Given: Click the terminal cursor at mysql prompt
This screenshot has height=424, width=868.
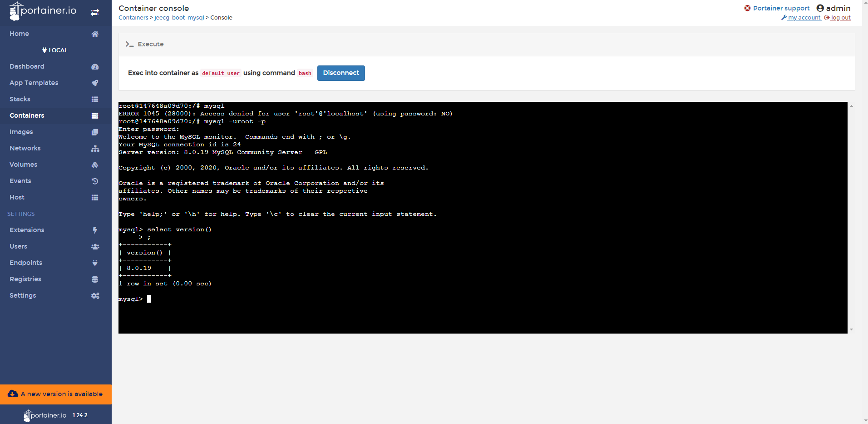Looking at the screenshot, I should coord(149,299).
